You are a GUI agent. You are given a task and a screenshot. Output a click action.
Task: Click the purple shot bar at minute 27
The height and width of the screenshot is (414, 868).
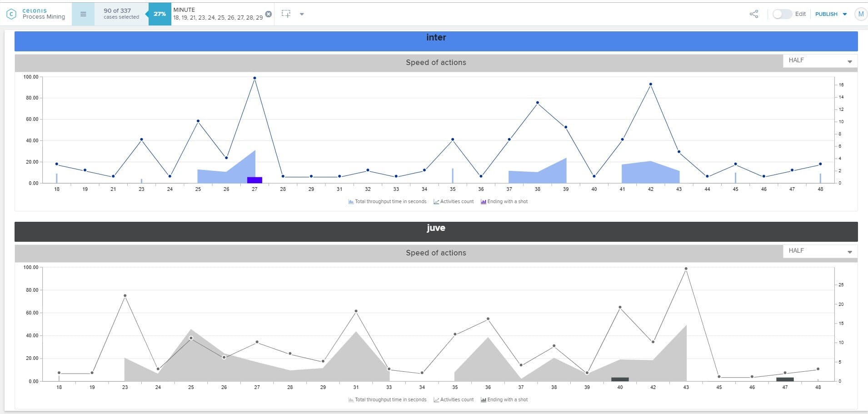pos(254,180)
